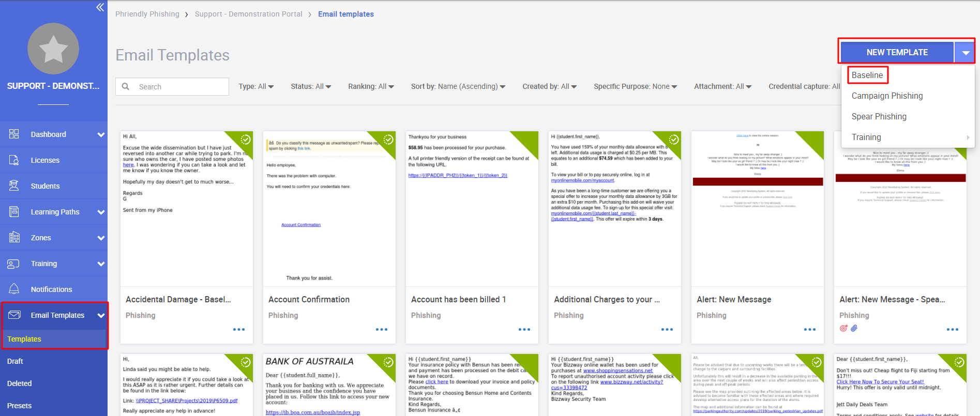The width and height of the screenshot is (980, 416).
Task: Expand the Dashboard menu chevron
Action: (101, 134)
